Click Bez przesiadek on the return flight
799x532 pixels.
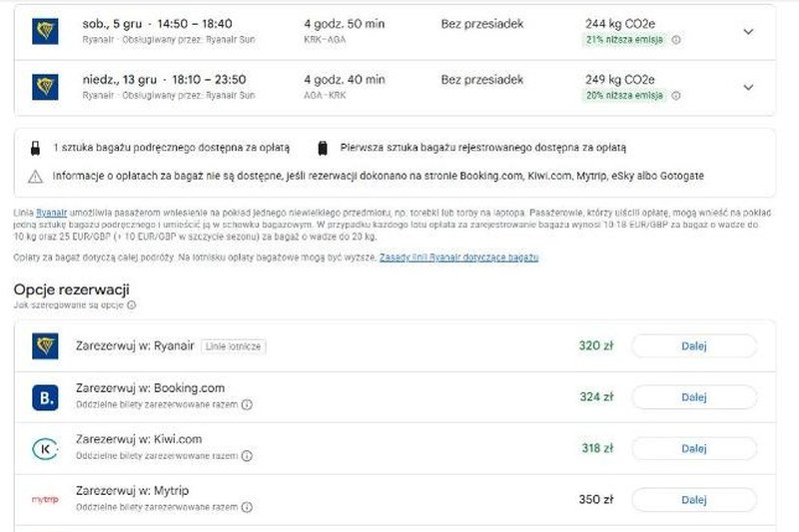[x=482, y=80]
